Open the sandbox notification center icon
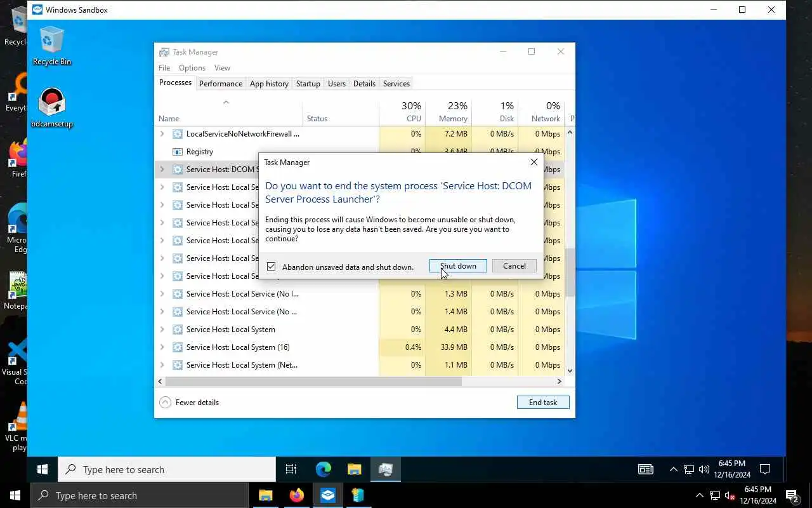The image size is (812, 508). point(765,469)
